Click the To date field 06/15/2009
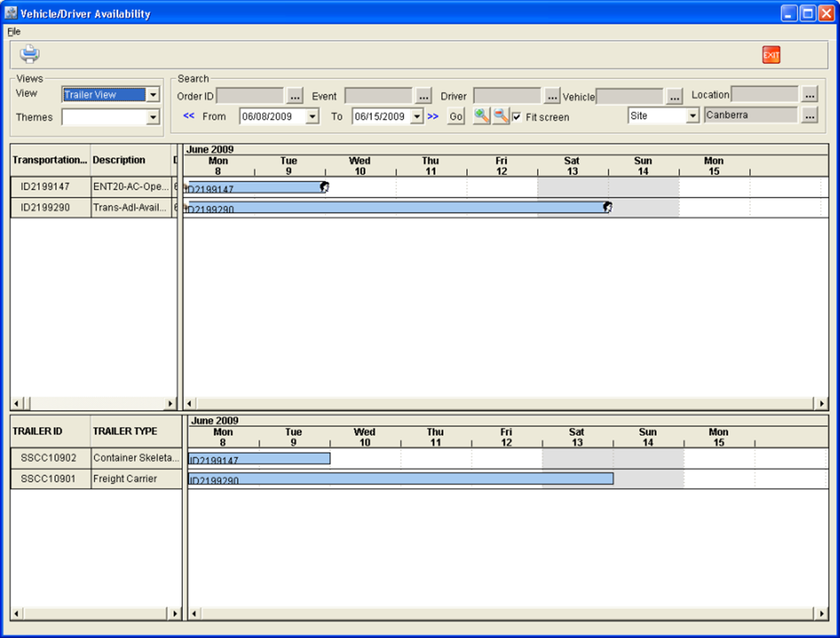 [x=381, y=116]
